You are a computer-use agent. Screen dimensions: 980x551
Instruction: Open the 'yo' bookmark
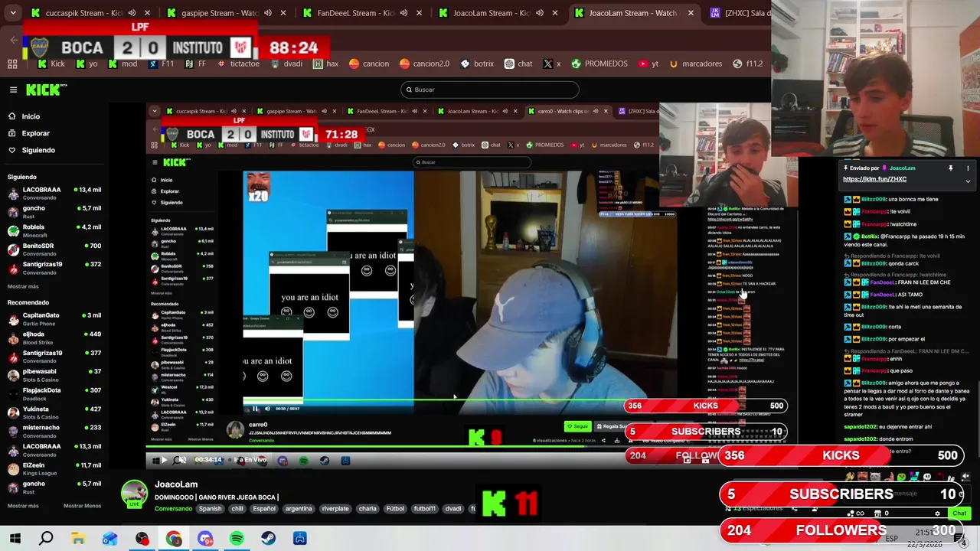[x=86, y=64]
